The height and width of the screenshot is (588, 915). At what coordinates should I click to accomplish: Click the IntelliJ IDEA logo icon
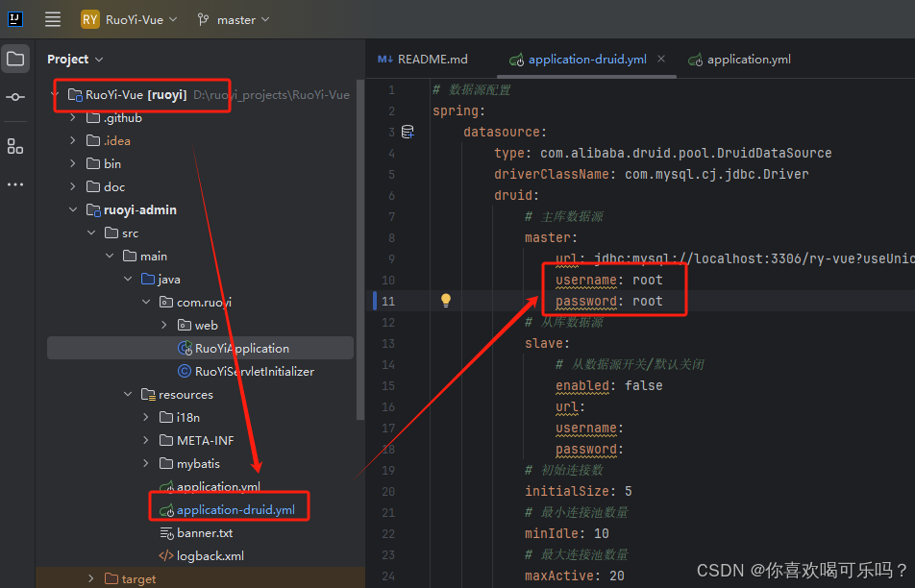15,19
